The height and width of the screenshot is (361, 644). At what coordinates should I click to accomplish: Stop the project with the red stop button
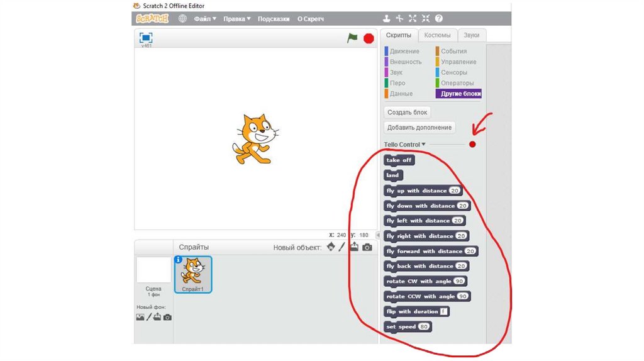[x=369, y=38]
